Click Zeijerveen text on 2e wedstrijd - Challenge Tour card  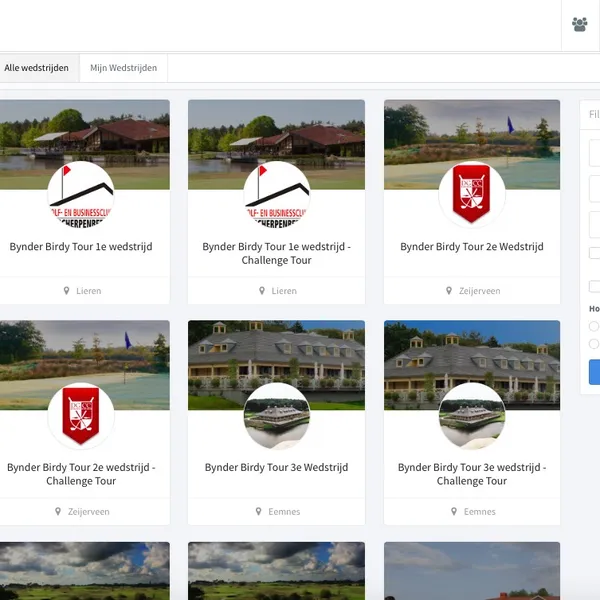[88, 512]
